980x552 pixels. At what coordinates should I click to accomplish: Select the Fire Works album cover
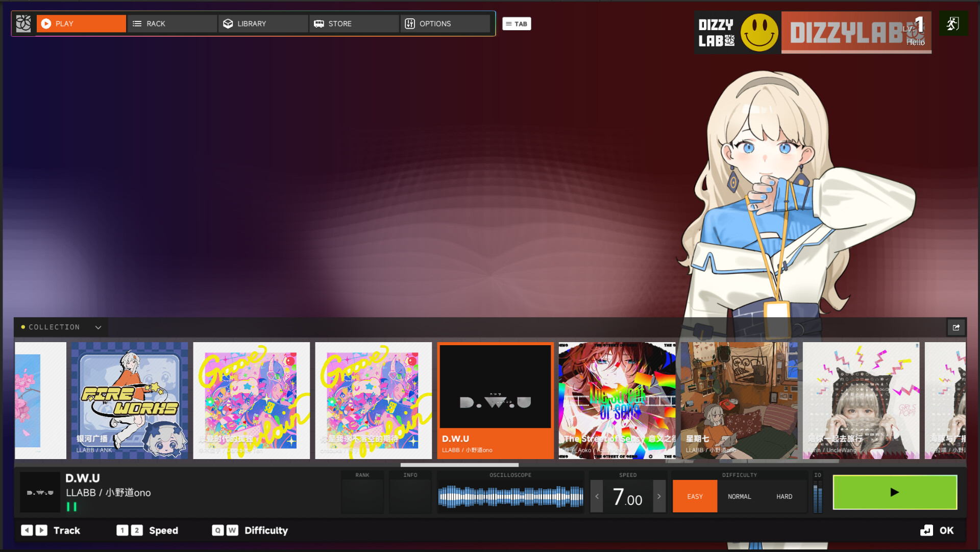click(130, 400)
